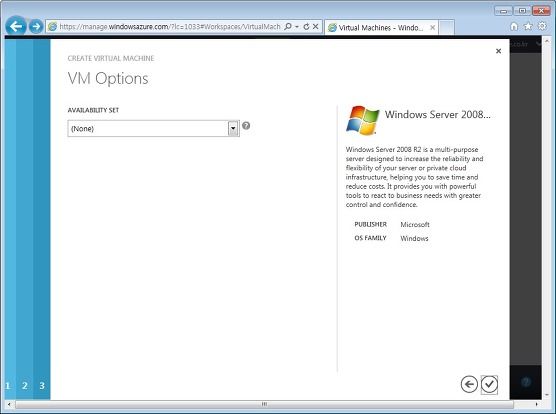Click the search magnifier in address bar
Image resolution: width=556 pixels, height=414 pixels.
[x=288, y=27]
